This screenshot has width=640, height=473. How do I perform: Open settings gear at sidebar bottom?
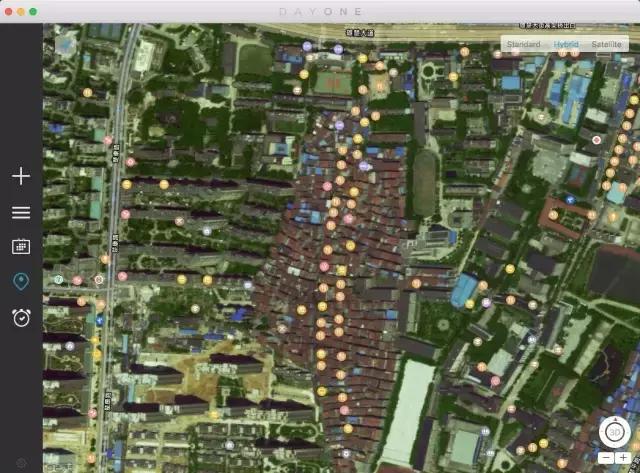tap(21, 463)
